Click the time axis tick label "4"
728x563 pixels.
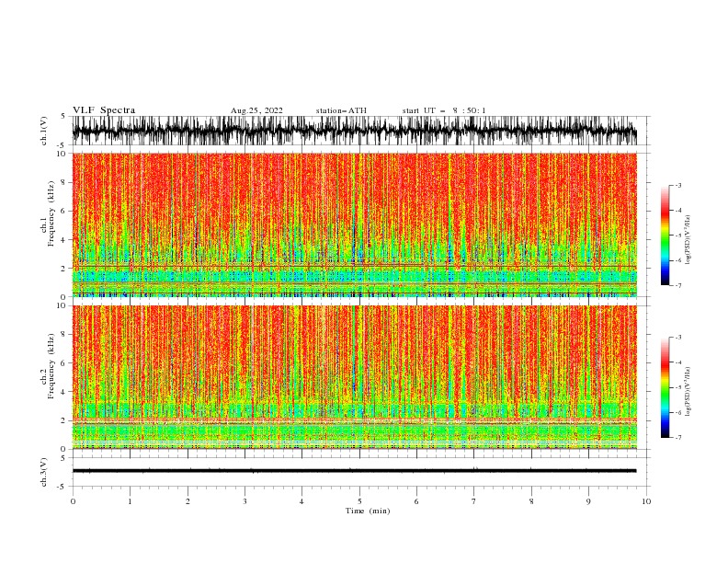pyautogui.click(x=301, y=501)
